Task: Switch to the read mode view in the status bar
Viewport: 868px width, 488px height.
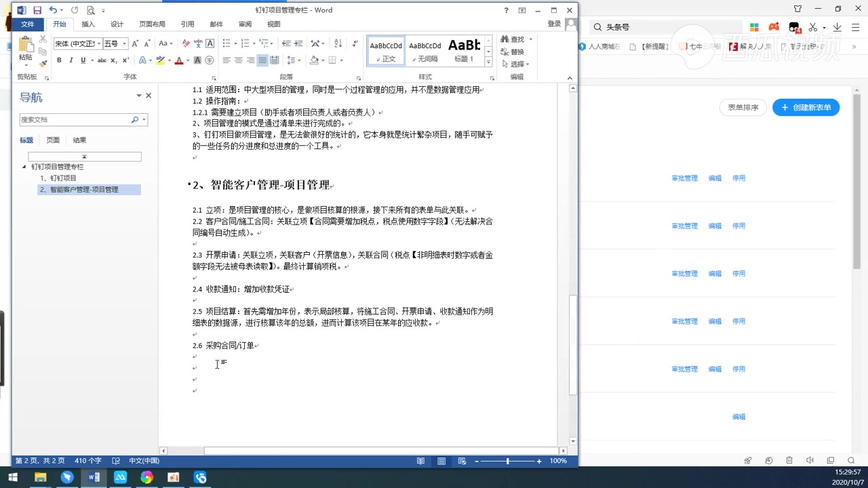Action: [420, 461]
